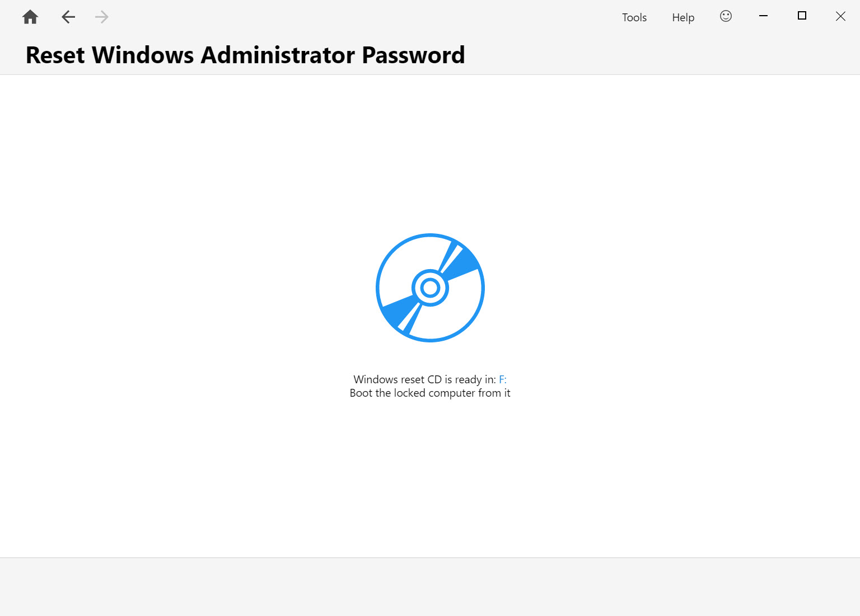860x616 pixels.
Task: Select the 'Boot the locked computer' text
Action: [429, 393]
